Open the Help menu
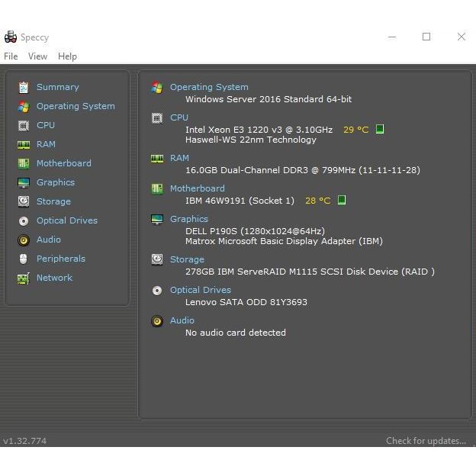This screenshot has height=476, width=476. pyautogui.click(x=67, y=56)
